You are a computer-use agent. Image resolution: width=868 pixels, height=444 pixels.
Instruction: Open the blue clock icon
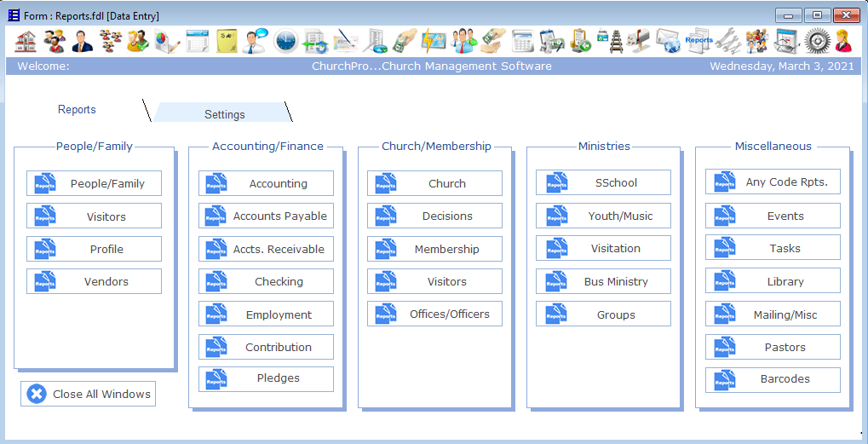click(x=285, y=41)
